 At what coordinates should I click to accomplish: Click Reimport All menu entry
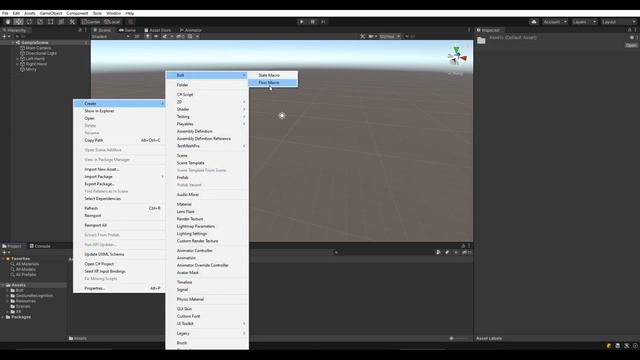tap(119, 225)
